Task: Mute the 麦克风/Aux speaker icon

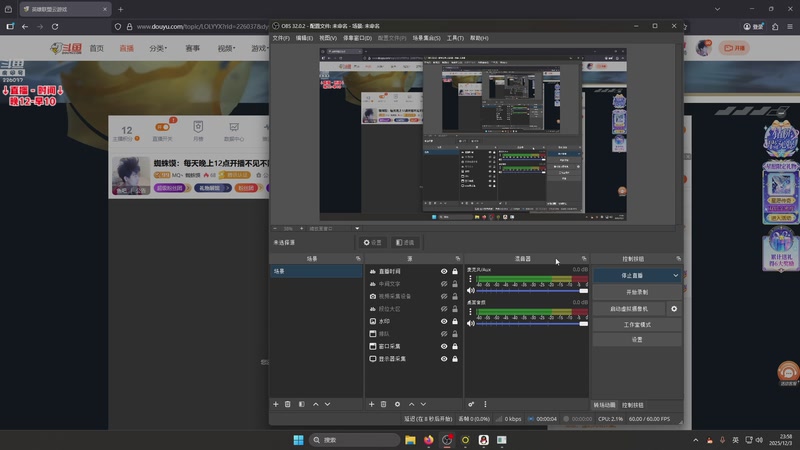Action: 471,291
